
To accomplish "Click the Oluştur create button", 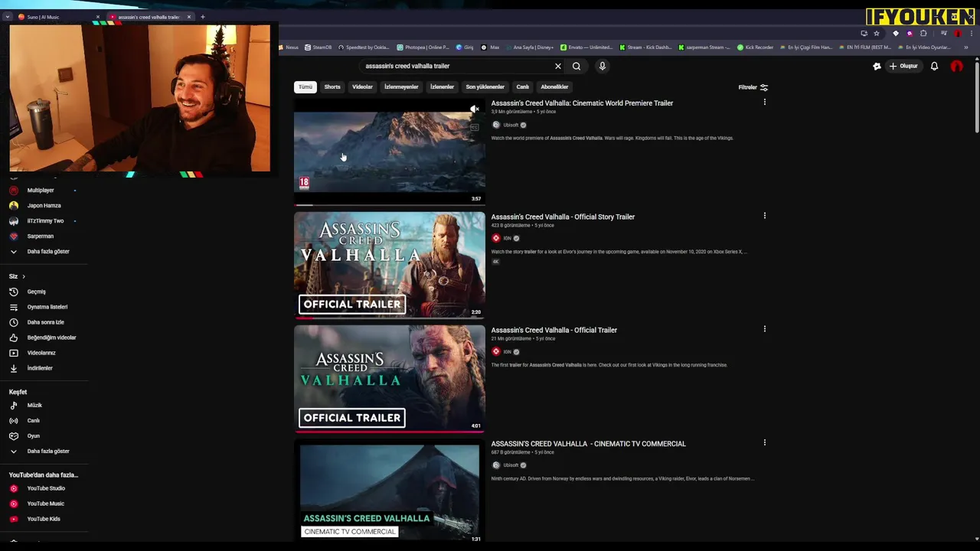I will coord(903,66).
